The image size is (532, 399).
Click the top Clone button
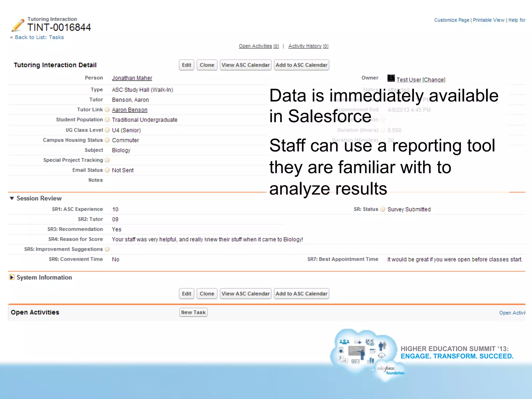pos(207,65)
